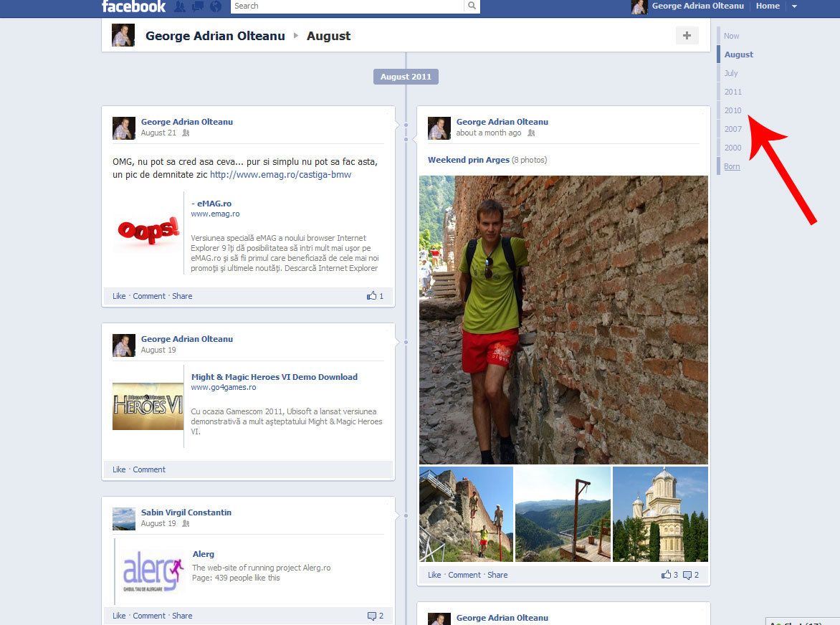
Task: Select 2010 in the timeline navigator
Action: click(x=733, y=110)
